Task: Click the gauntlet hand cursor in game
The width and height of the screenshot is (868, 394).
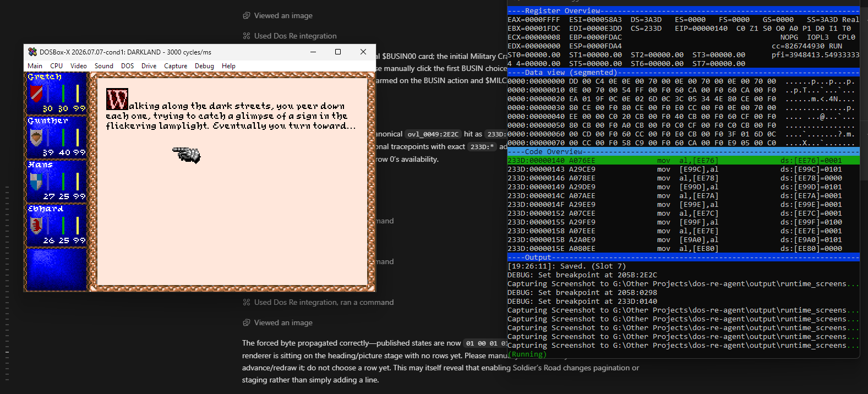Action: tap(187, 155)
